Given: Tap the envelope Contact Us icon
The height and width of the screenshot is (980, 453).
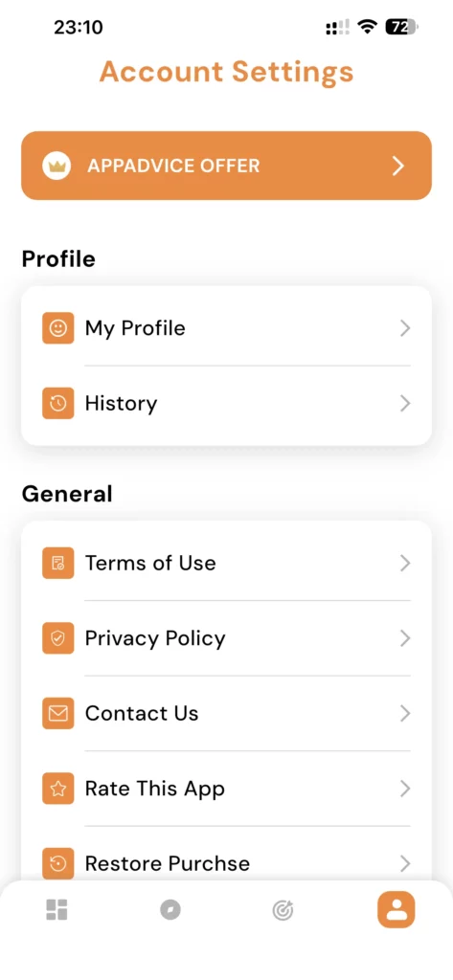Looking at the screenshot, I should 58,713.
